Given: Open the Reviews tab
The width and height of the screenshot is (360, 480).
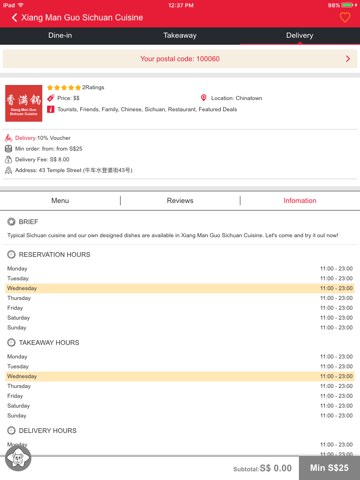Looking at the screenshot, I should coord(180,201).
